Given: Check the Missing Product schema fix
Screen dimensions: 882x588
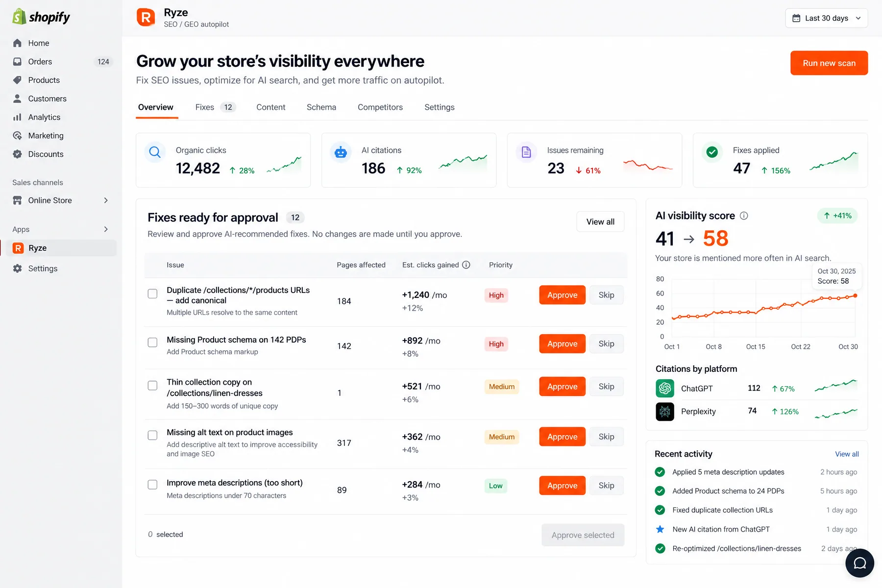Looking at the screenshot, I should (x=152, y=343).
